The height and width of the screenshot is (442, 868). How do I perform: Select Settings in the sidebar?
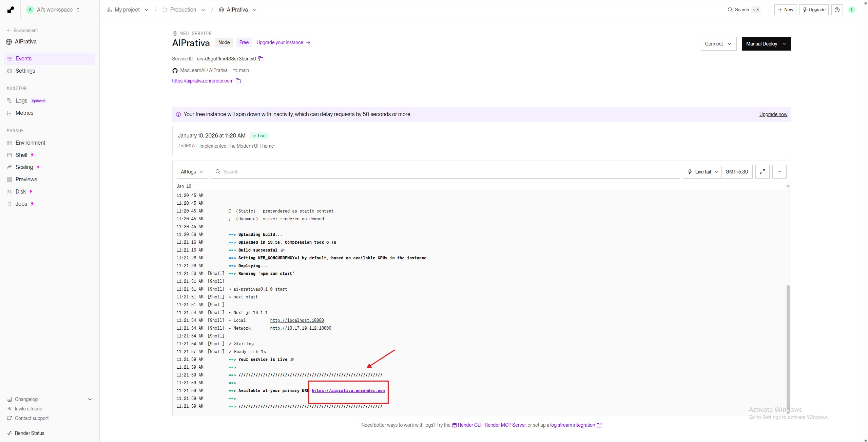[x=25, y=71]
